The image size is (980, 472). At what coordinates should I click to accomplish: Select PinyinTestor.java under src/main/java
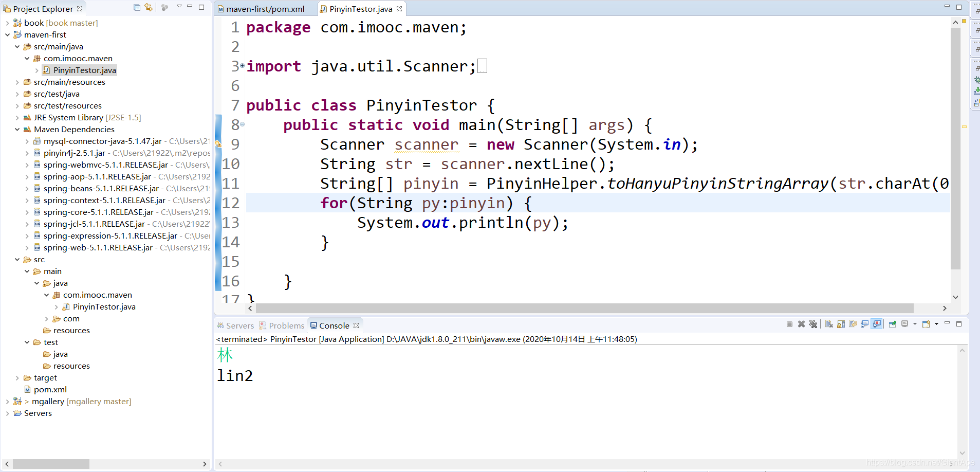pyautogui.click(x=80, y=70)
